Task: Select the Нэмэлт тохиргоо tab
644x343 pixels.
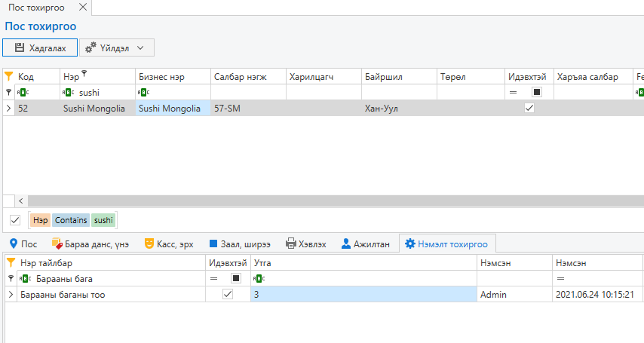Action: pos(447,244)
